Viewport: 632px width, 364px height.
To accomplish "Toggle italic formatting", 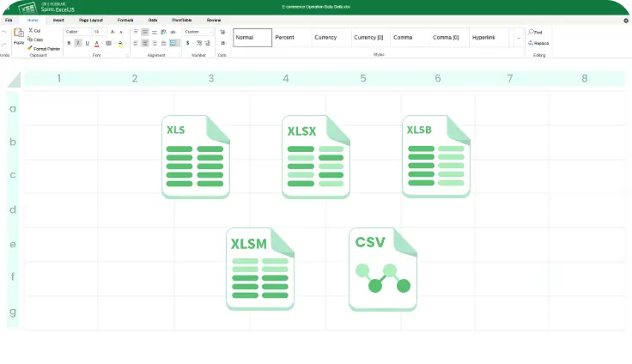I will point(78,42).
